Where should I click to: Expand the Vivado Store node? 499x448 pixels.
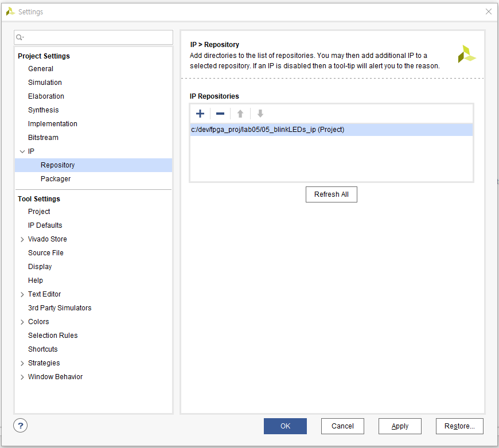tap(22, 239)
